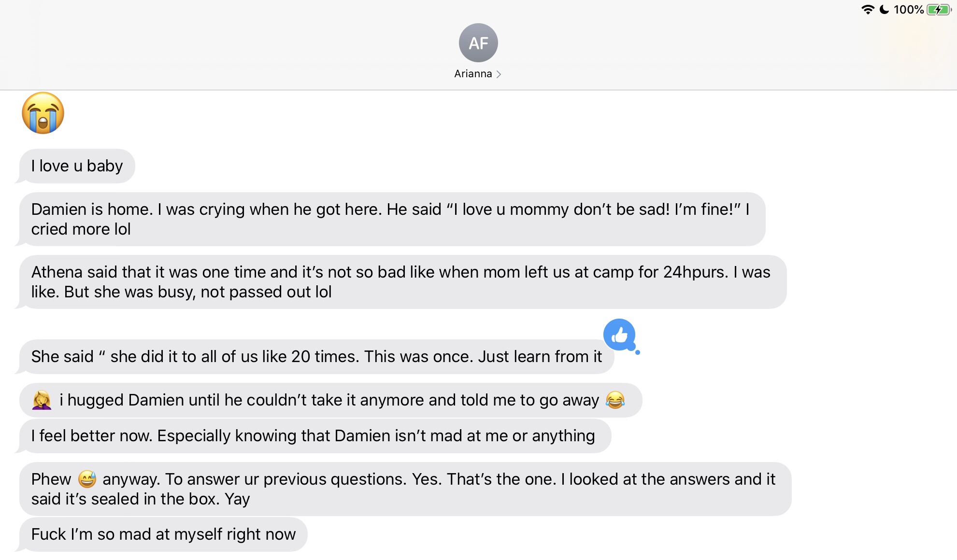Select the "Athena said that it was" message
957x560 pixels.
(403, 282)
